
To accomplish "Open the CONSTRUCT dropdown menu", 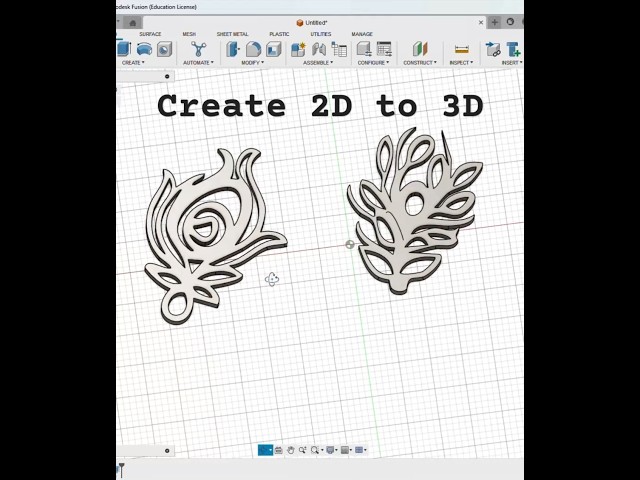I will point(420,63).
